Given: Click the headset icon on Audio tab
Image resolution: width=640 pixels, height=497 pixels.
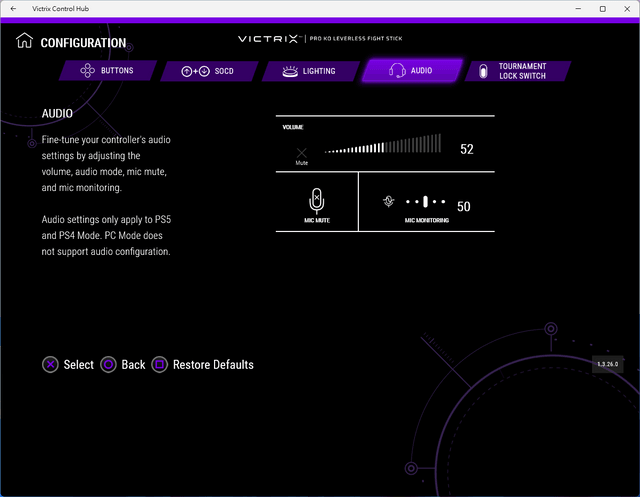Looking at the screenshot, I should (x=397, y=71).
